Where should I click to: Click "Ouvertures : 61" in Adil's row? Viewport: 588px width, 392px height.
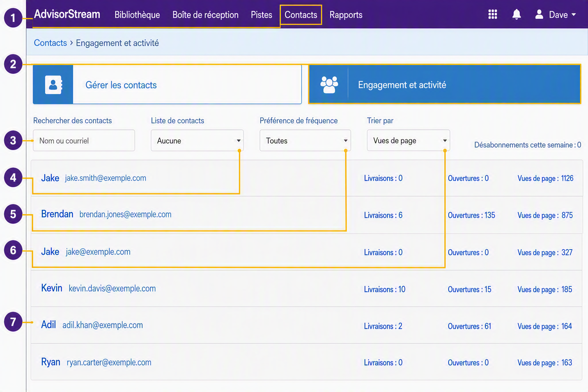tap(470, 326)
